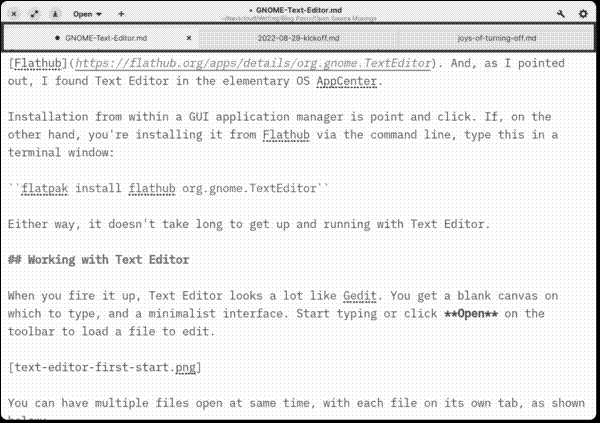The image size is (600, 423).
Task: Click the 'Either way' sentence
Action: coord(249,224)
